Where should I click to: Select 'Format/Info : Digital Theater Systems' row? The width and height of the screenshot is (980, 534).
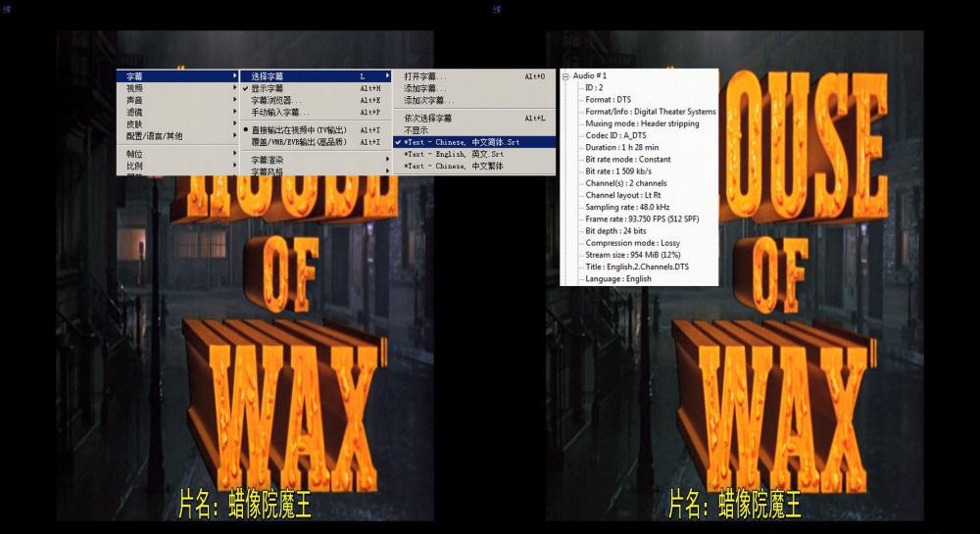[651, 111]
